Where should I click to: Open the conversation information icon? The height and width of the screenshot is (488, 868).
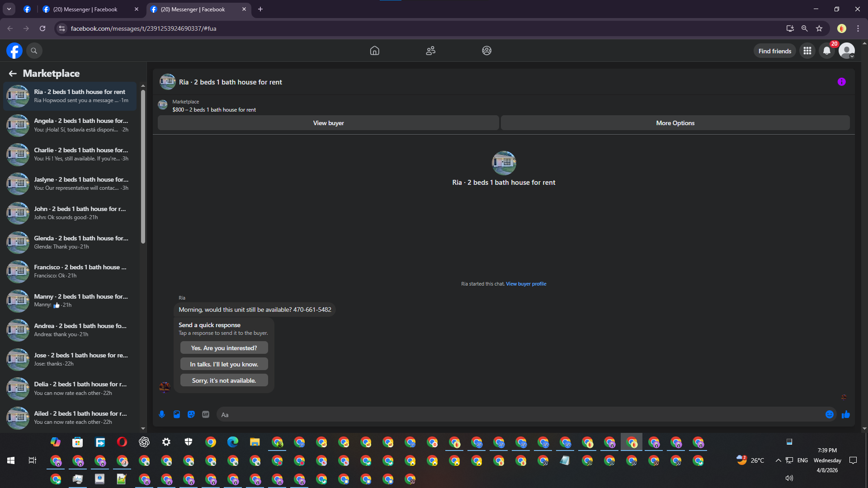(841, 82)
